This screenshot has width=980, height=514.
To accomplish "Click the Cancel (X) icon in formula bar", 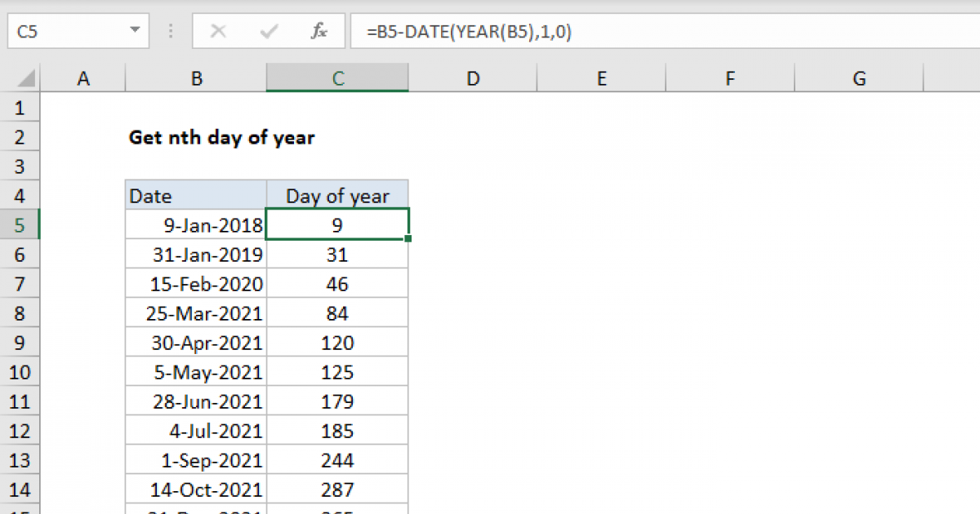I will 218,30.
